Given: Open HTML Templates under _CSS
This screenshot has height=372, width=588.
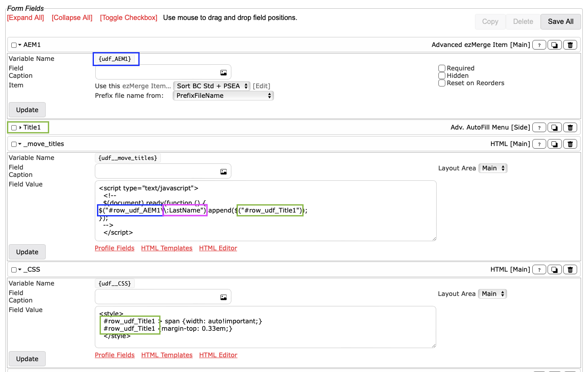Looking at the screenshot, I should tap(167, 355).
